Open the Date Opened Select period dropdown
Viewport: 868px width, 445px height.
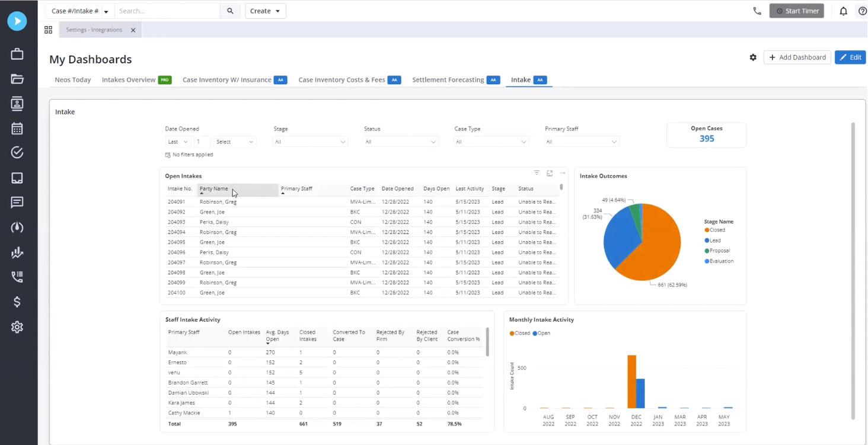(x=235, y=142)
